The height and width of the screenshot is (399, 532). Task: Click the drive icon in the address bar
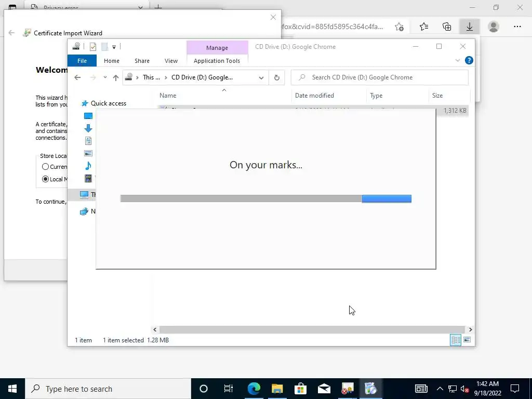129,77
